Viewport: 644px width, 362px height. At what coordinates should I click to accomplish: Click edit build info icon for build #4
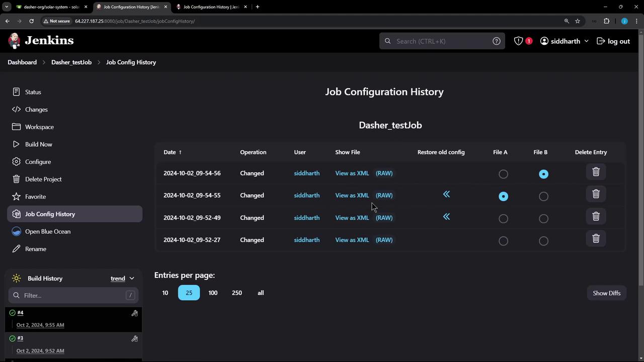pos(134,313)
